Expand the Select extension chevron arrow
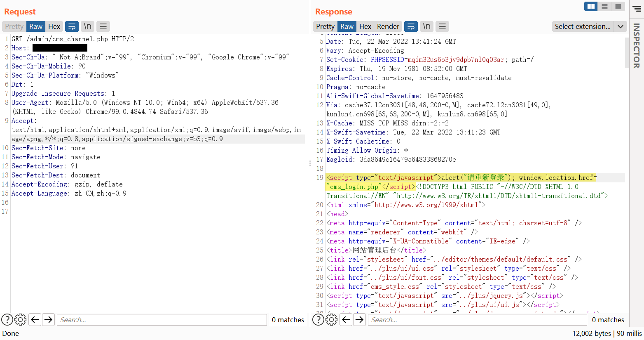 (621, 26)
